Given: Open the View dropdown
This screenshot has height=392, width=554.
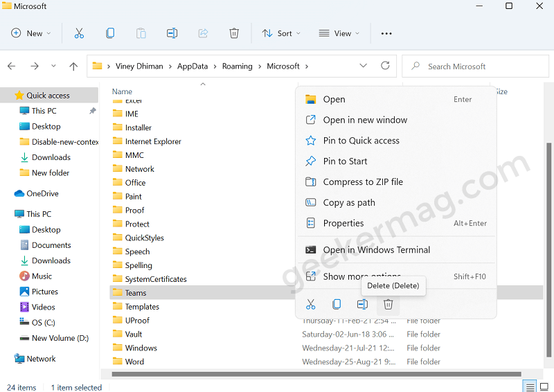Looking at the screenshot, I should pyautogui.click(x=339, y=33).
